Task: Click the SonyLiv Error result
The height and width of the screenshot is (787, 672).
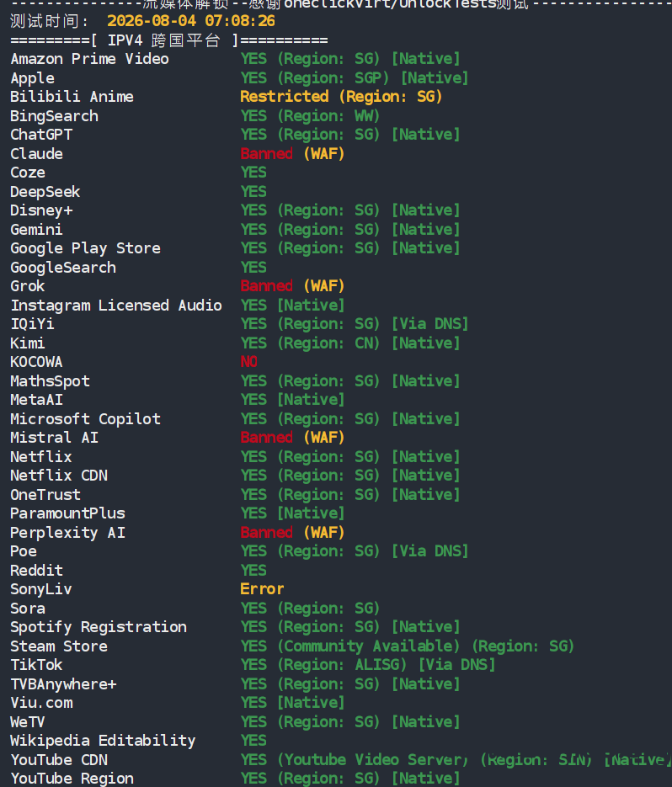Action: pyautogui.click(x=262, y=588)
